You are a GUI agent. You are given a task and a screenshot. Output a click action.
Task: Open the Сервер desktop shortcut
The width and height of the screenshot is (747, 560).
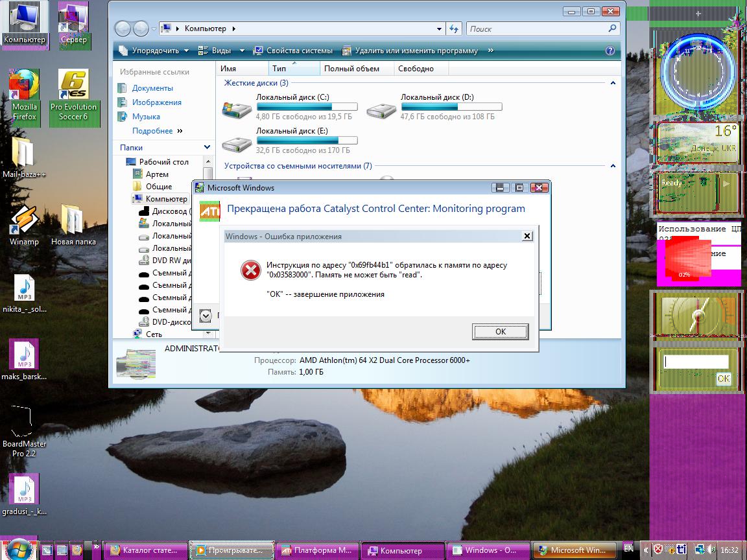(73, 24)
